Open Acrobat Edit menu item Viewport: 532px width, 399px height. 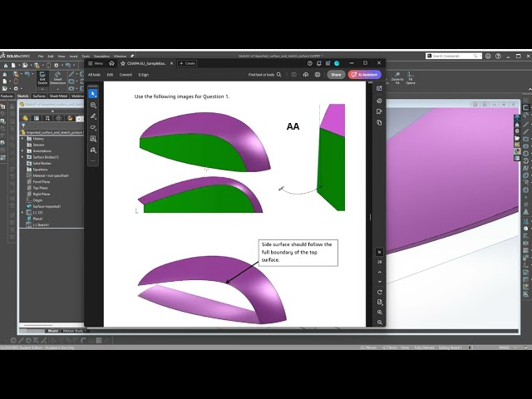click(x=110, y=75)
